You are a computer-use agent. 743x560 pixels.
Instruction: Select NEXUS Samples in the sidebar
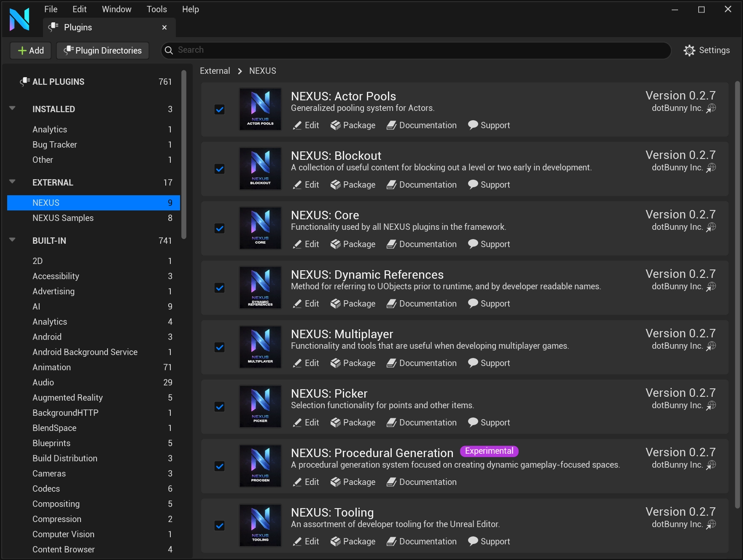(x=62, y=218)
